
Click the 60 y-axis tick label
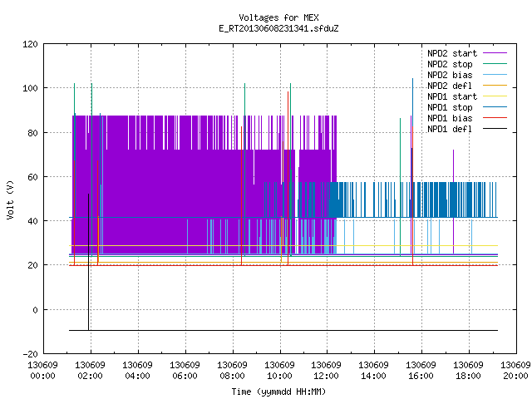33,177
